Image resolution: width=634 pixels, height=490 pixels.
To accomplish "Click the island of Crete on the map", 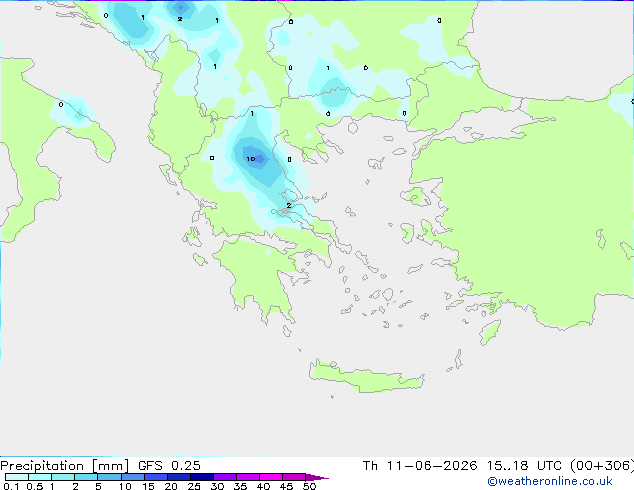I will (366, 376).
